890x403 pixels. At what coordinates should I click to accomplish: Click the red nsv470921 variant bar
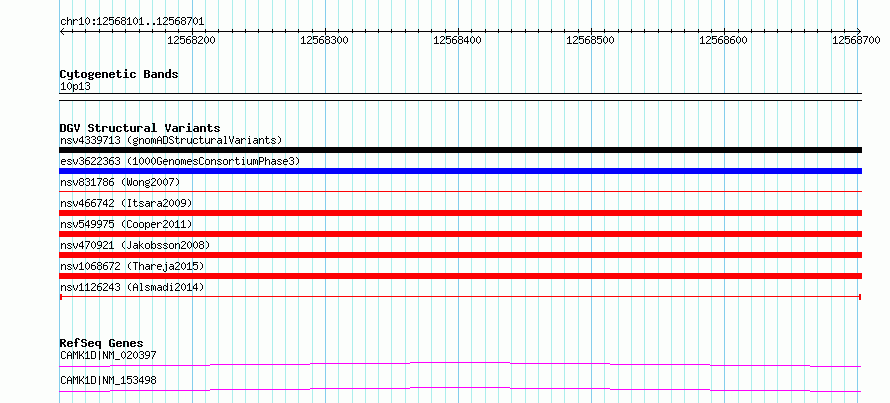(x=460, y=255)
